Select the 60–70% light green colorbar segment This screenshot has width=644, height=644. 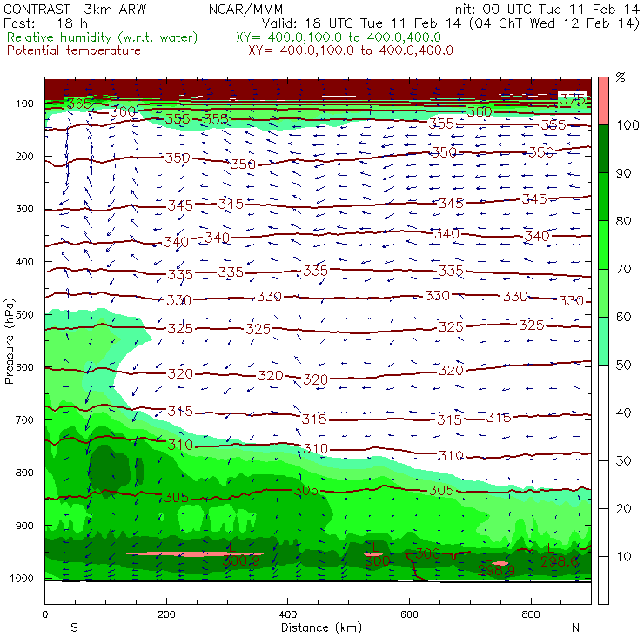pyautogui.click(x=603, y=292)
